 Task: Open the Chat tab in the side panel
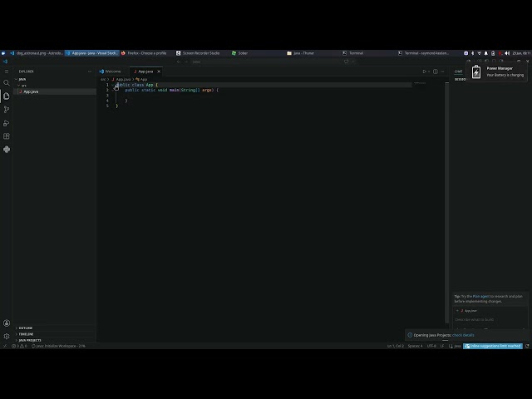(458, 71)
